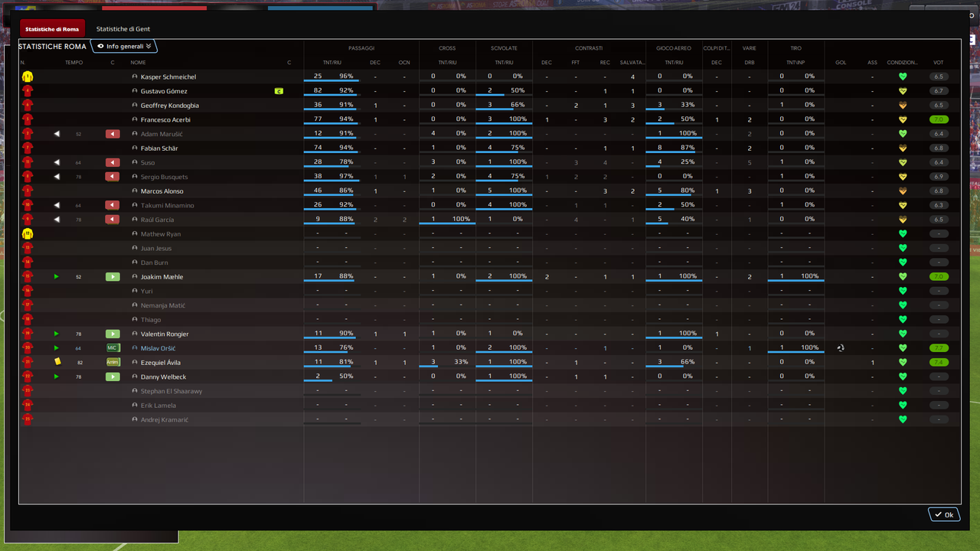Confirm with the Ok button
Image resolution: width=980 pixels, height=551 pixels.
coord(944,514)
